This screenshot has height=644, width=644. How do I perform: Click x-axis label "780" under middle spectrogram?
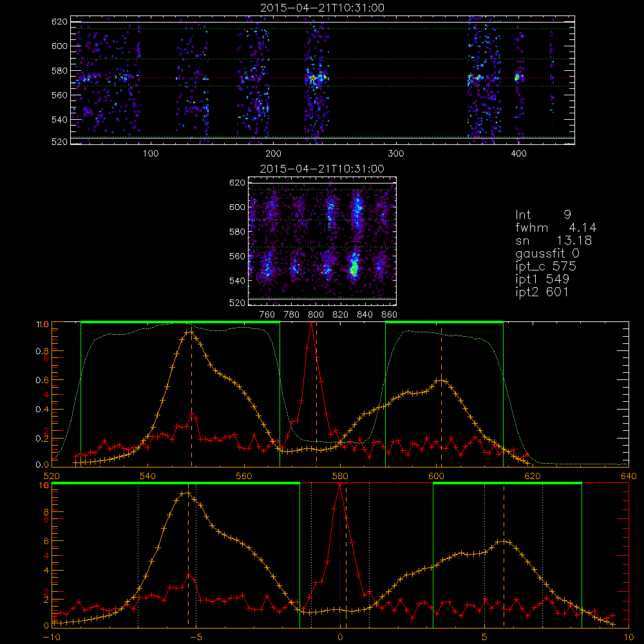coord(292,315)
